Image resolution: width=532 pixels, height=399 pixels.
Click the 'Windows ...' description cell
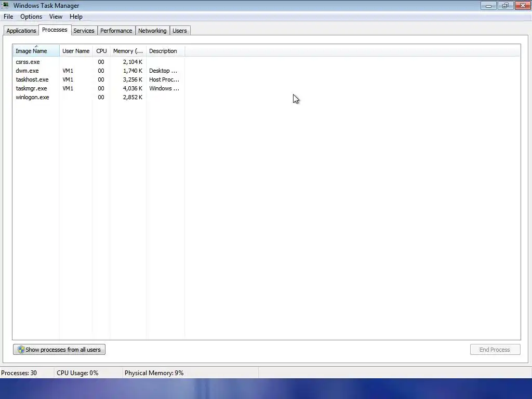click(164, 88)
